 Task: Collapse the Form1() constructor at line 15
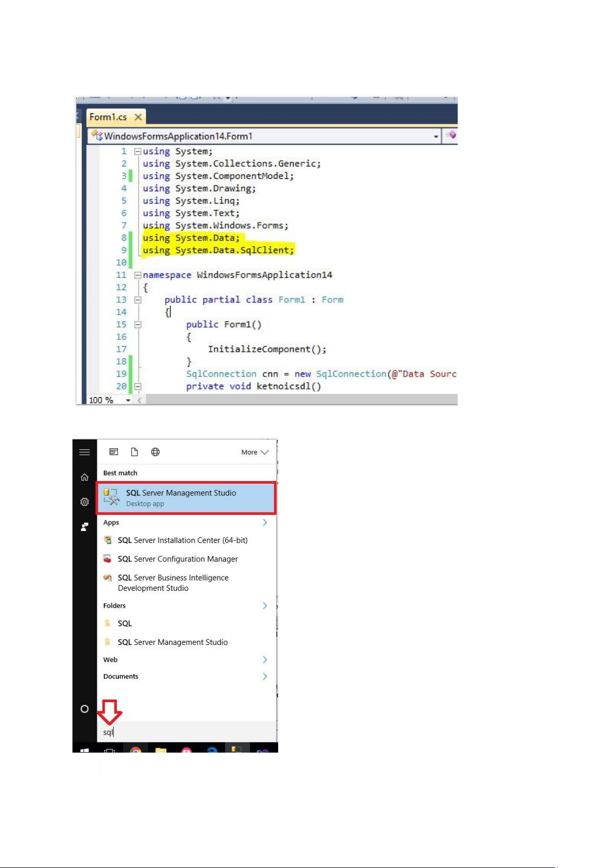138,325
